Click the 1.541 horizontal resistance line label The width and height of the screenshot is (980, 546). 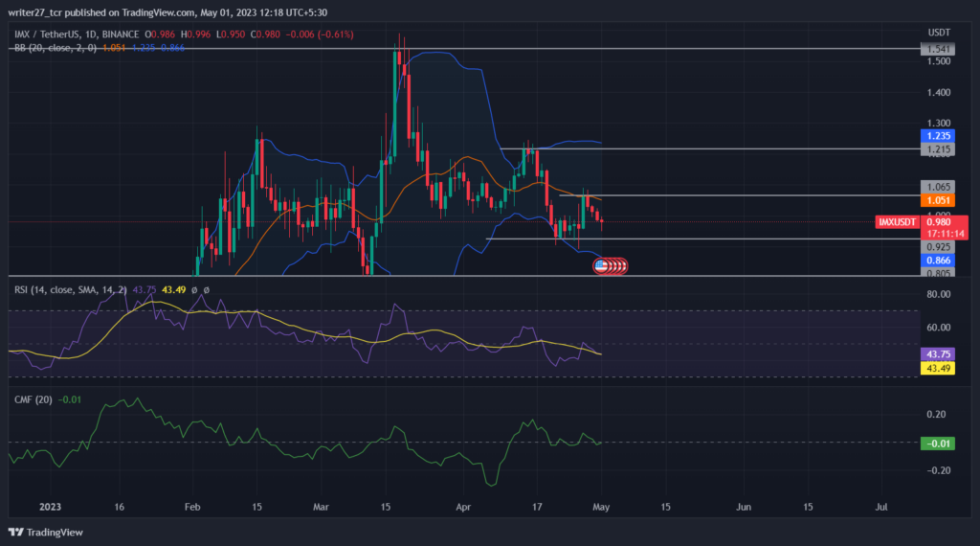[x=938, y=49]
